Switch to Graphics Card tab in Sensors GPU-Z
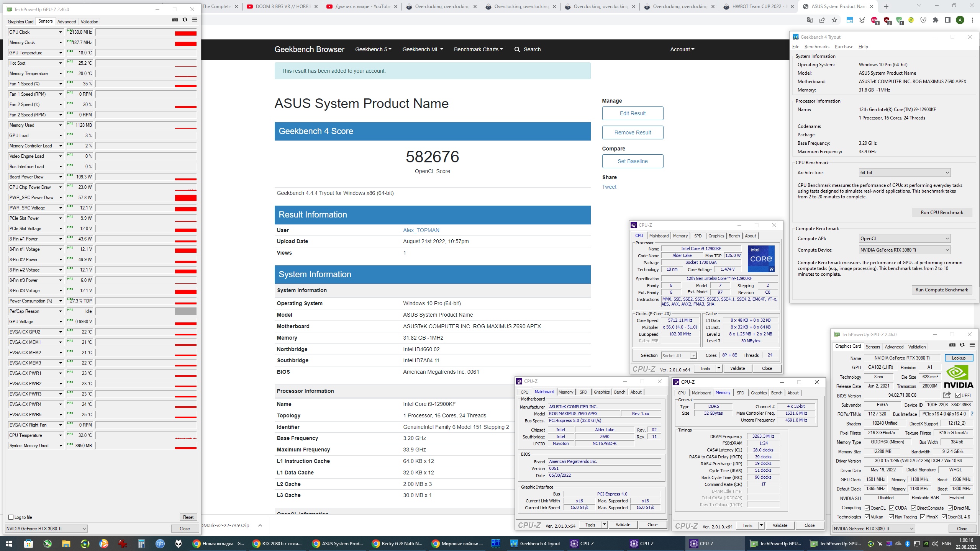980x551 pixels. (21, 22)
